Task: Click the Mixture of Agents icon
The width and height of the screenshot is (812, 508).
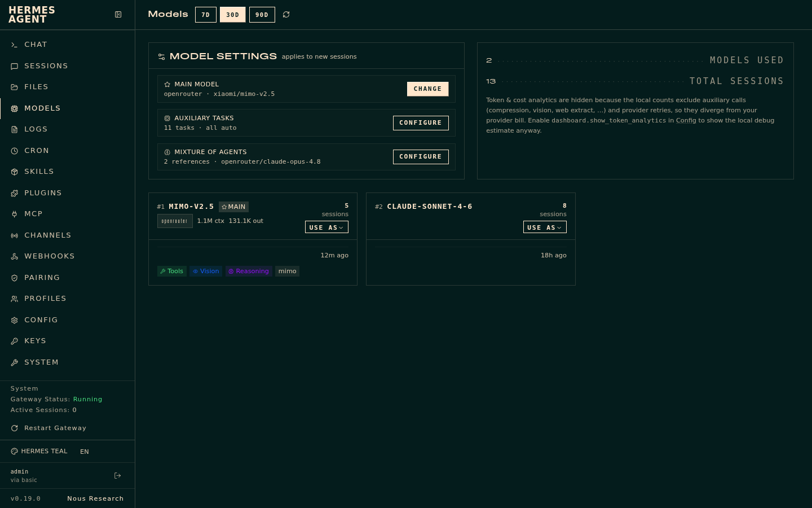Action: pos(167,152)
